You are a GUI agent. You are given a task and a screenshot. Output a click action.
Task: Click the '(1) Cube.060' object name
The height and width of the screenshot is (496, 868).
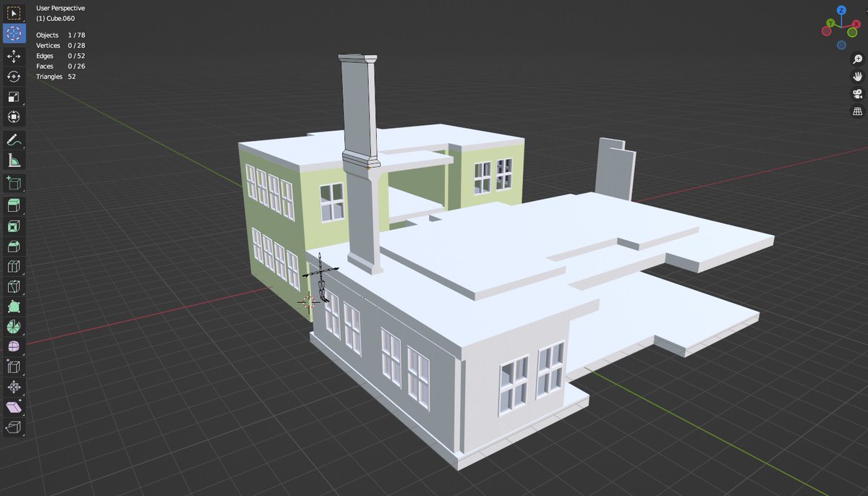pyautogui.click(x=56, y=18)
